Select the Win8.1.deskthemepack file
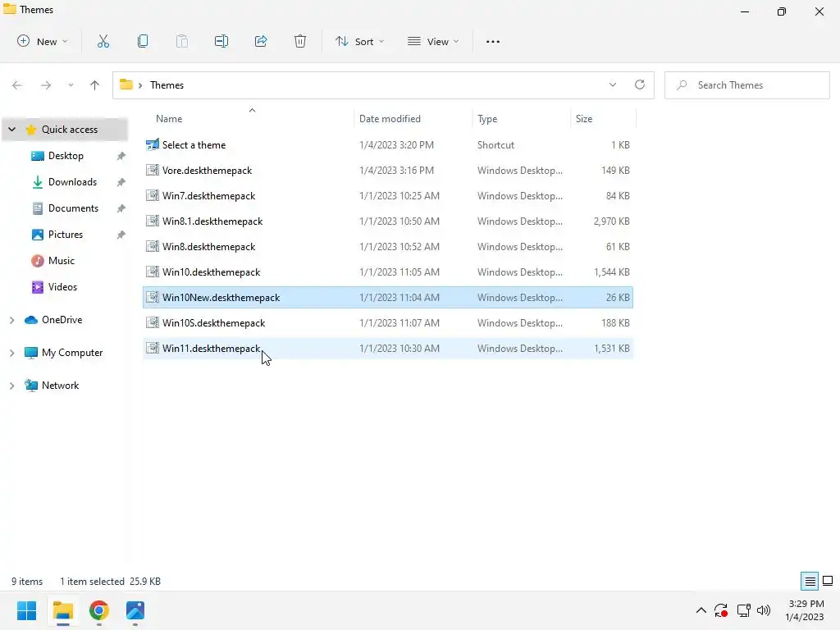Viewport: 840px width, 630px height. tap(388, 221)
